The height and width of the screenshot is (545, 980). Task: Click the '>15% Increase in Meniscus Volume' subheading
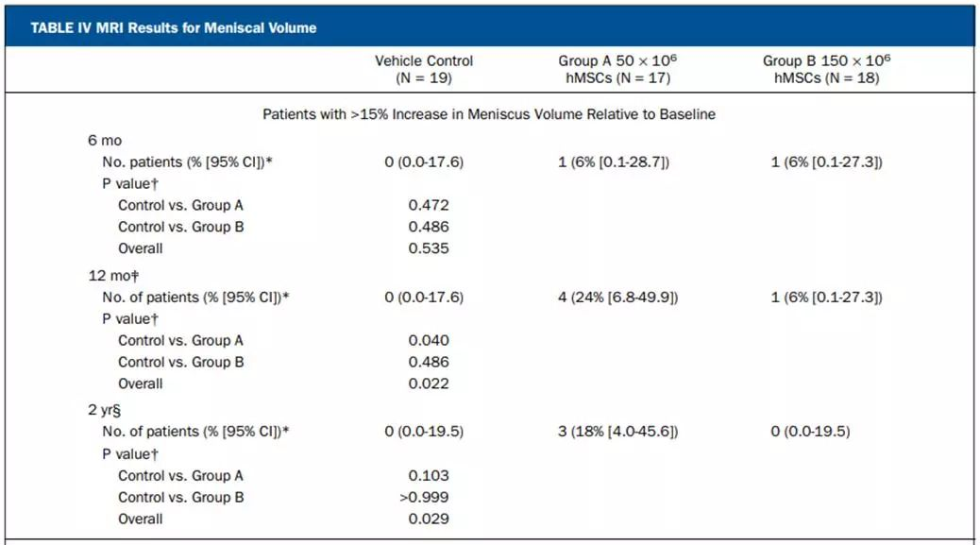488,114
